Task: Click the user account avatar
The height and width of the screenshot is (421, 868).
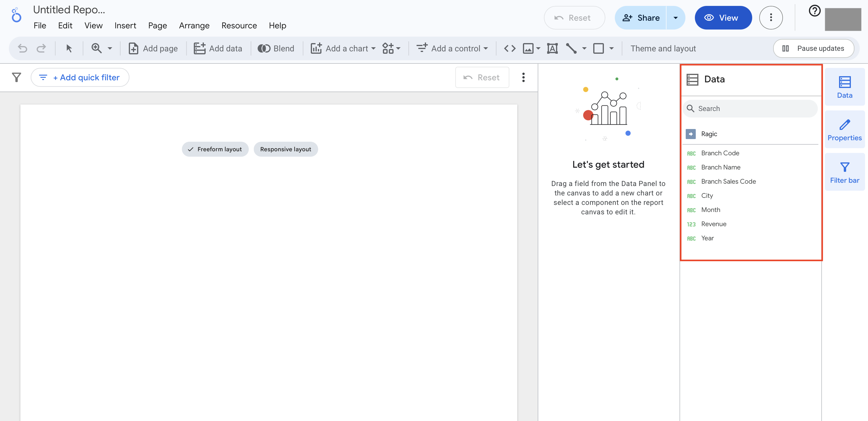Action: click(843, 19)
